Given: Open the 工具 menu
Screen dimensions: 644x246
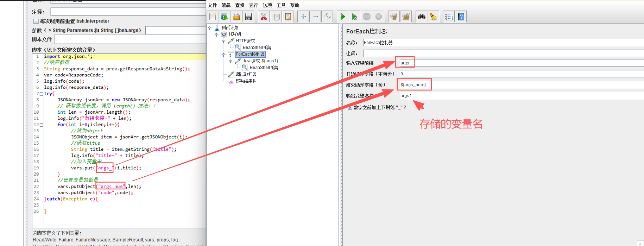Looking at the screenshot, I should pos(281,5).
